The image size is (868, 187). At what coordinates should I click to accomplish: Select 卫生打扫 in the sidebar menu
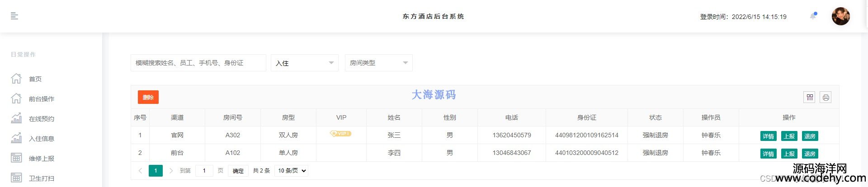41,178
